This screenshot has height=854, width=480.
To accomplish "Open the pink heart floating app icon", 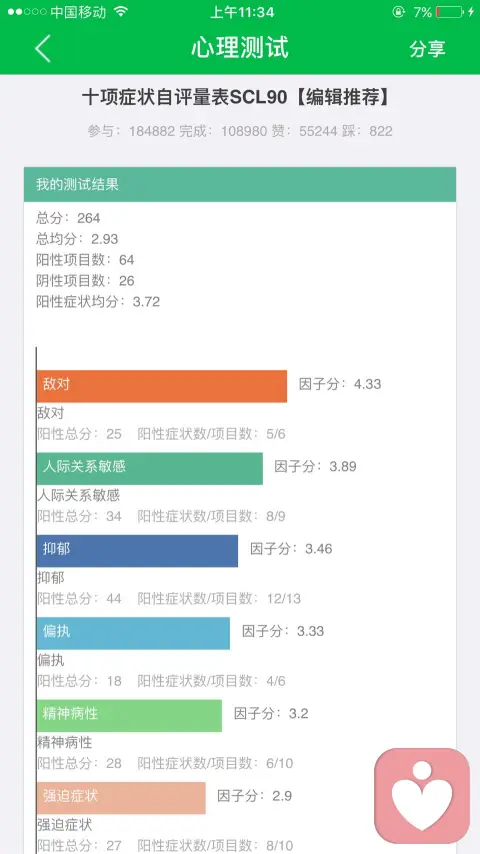I will click(422, 796).
